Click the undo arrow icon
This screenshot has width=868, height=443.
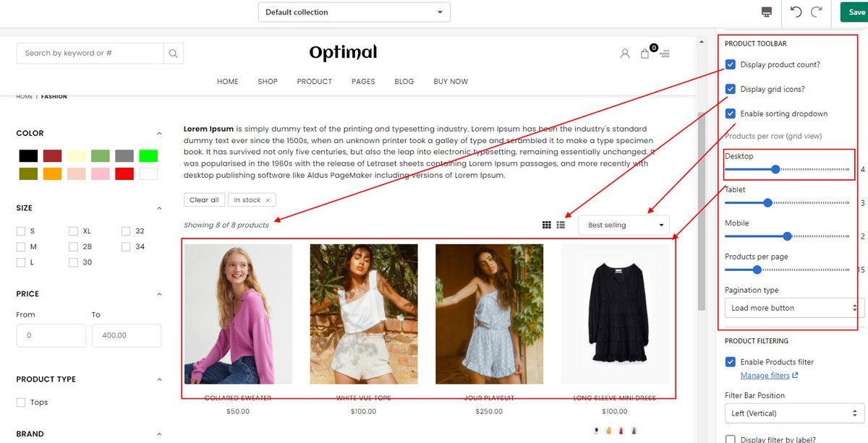pyautogui.click(x=796, y=12)
